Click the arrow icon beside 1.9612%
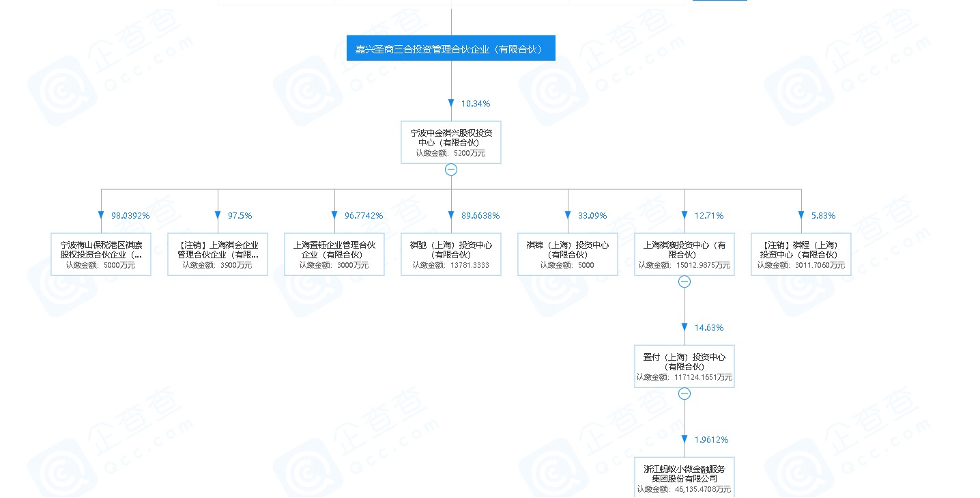 click(684, 439)
